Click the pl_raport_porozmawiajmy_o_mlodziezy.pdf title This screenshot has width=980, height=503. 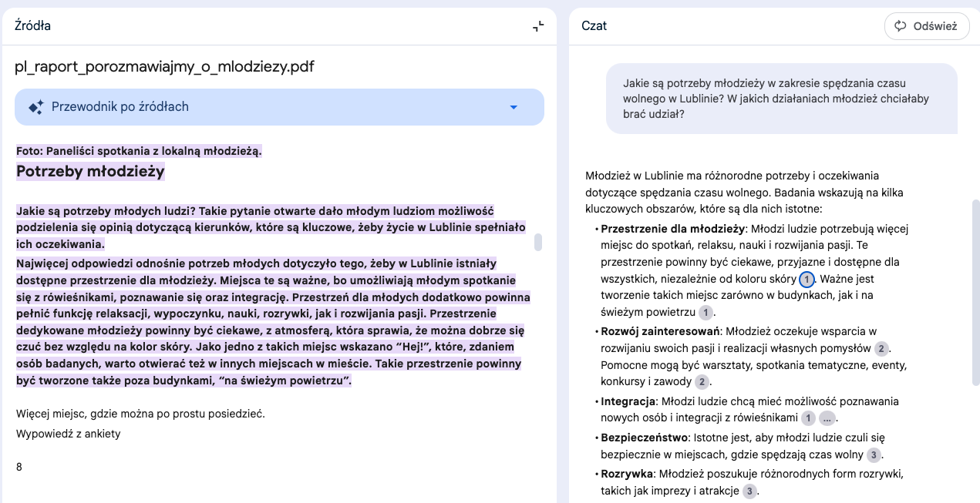(164, 67)
